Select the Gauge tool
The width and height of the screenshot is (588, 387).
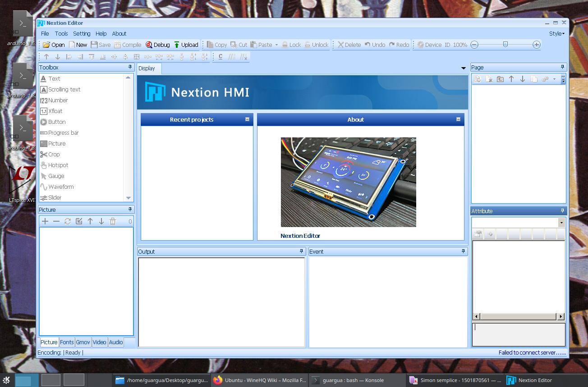pyautogui.click(x=55, y=176)
